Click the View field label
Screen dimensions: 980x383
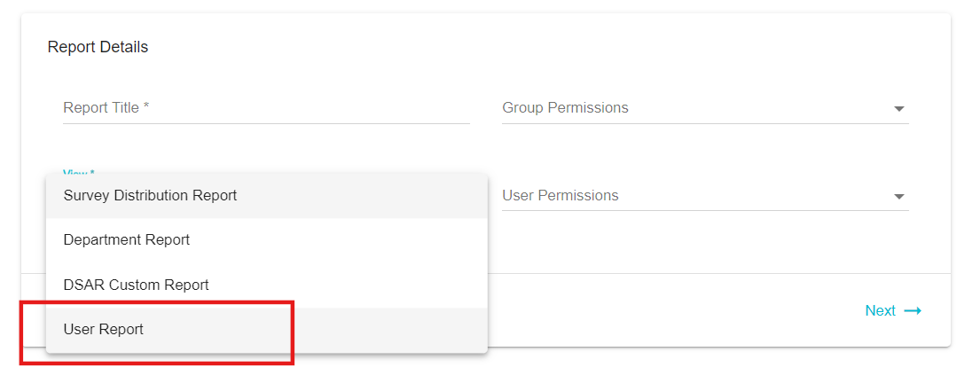[x=79, y=173]
